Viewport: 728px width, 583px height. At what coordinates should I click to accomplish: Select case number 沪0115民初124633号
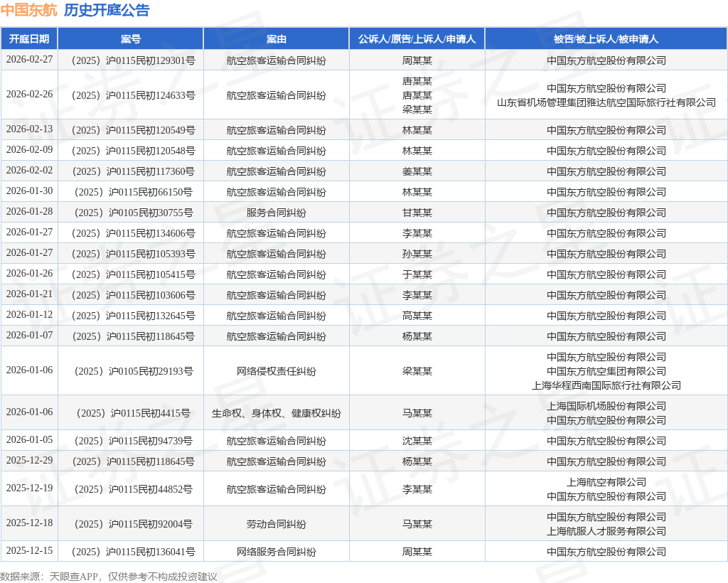(133, 95)
